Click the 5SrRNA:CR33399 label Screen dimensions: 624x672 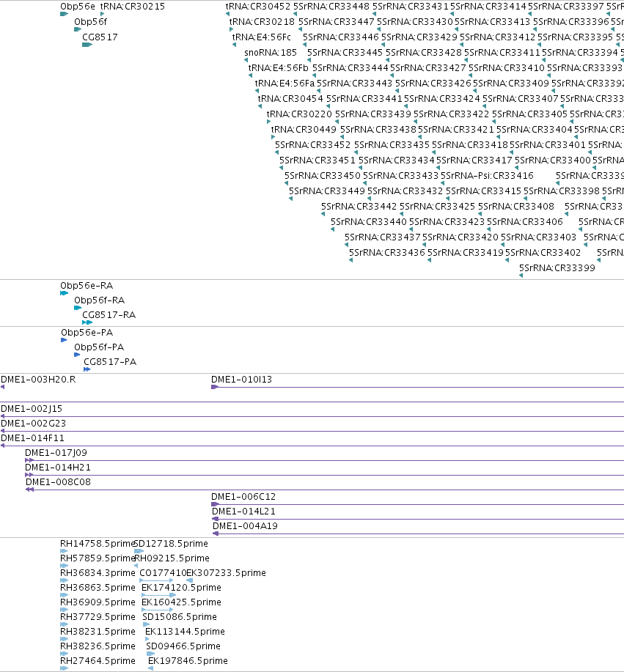(x=557, y=268)
